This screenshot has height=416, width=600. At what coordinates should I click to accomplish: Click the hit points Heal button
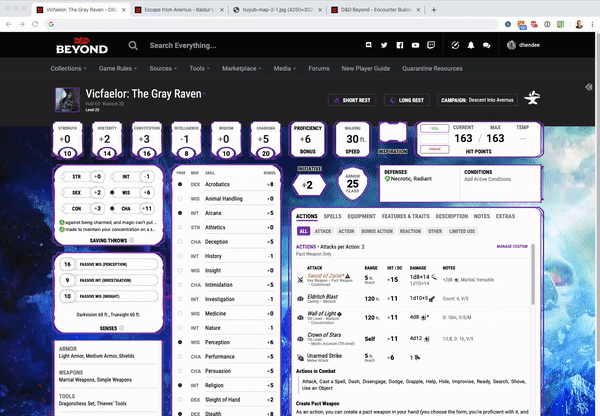pyautogui.click(x=435, y=129)
